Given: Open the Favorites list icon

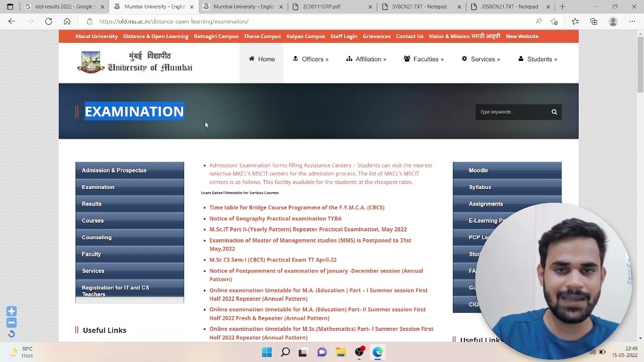Looking at the screenshot, I should [x=575, y=21].
